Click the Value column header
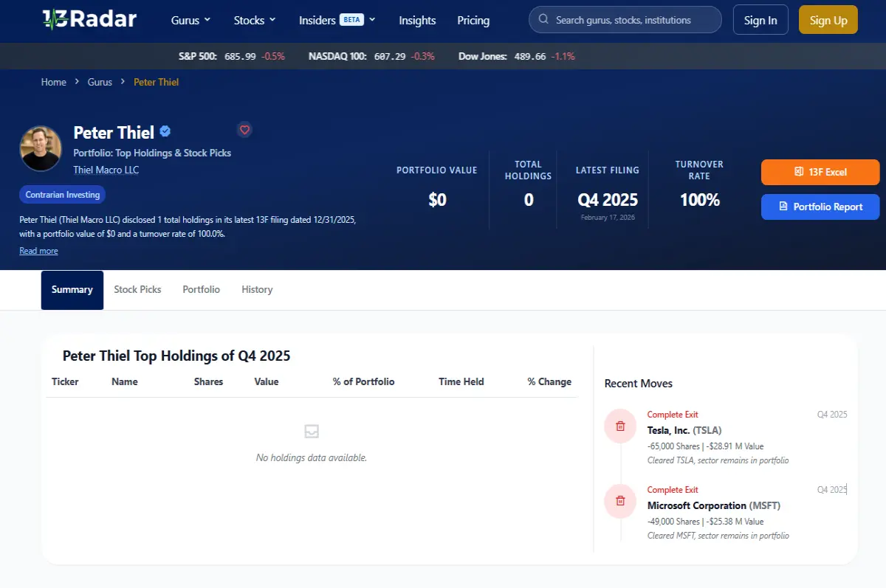This screenshot has width=886, height=588. (267, 381)
